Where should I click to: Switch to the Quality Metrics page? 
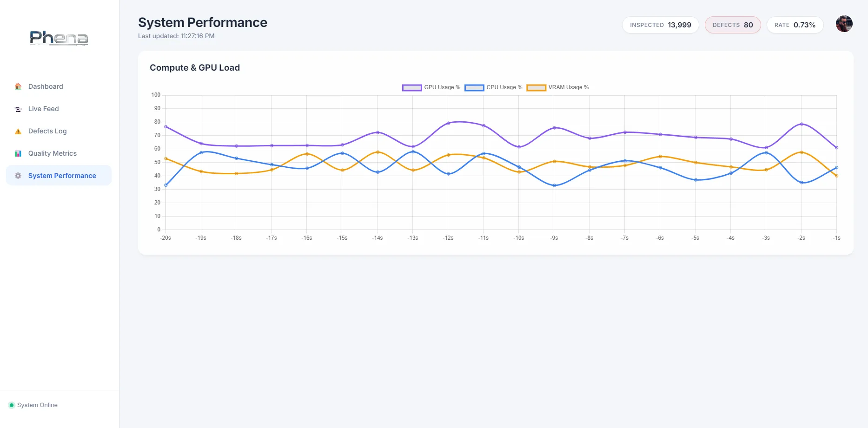[x=52, y=153]
